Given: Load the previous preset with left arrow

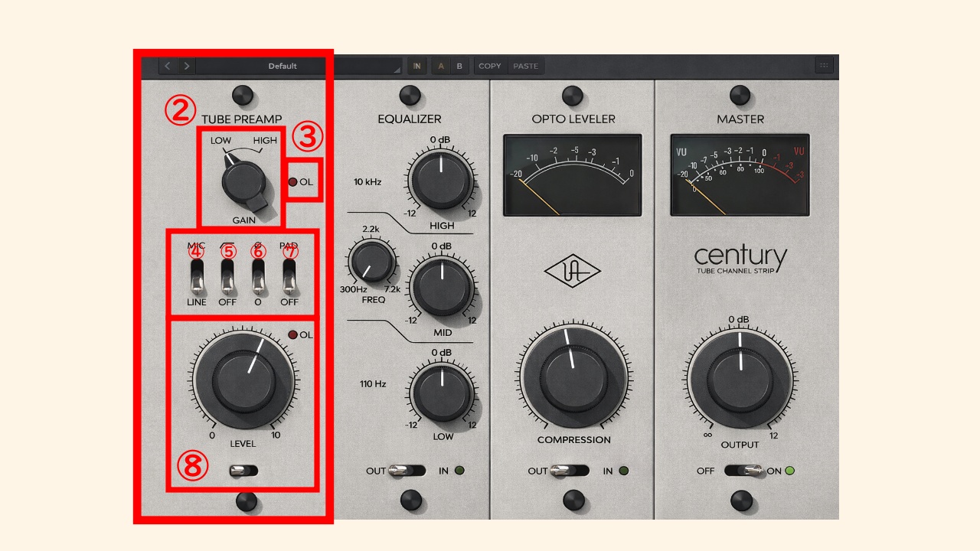Looking at the screenshot, I should [168, 66].
